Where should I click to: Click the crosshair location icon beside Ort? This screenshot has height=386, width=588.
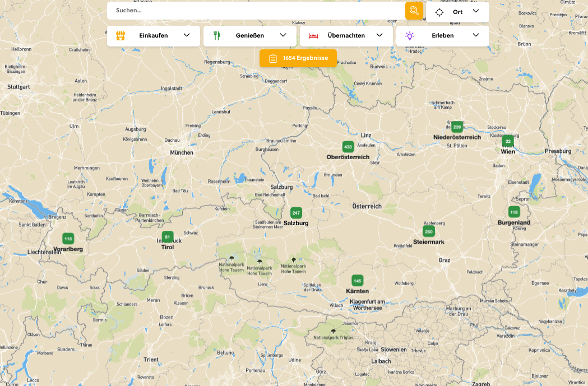(x=439, y=12)
